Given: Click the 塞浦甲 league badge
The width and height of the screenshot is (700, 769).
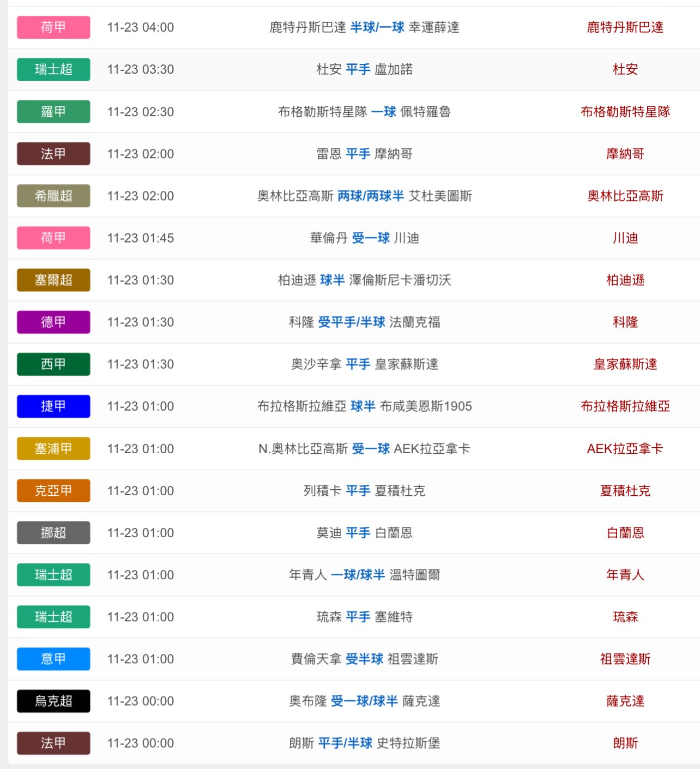Looking at the screenshot, I should click(x=53, y=449).
